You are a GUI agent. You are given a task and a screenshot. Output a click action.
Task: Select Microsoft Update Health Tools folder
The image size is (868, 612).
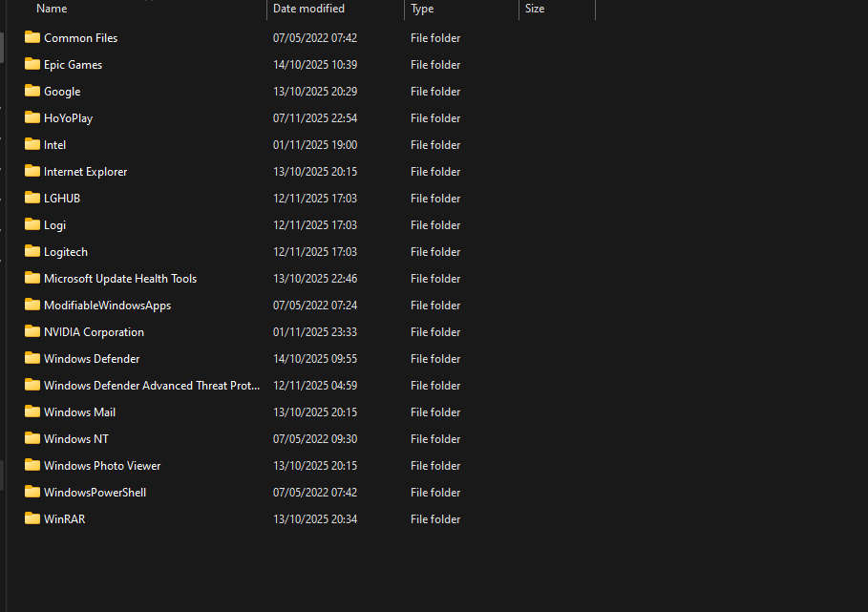point(120,279)
